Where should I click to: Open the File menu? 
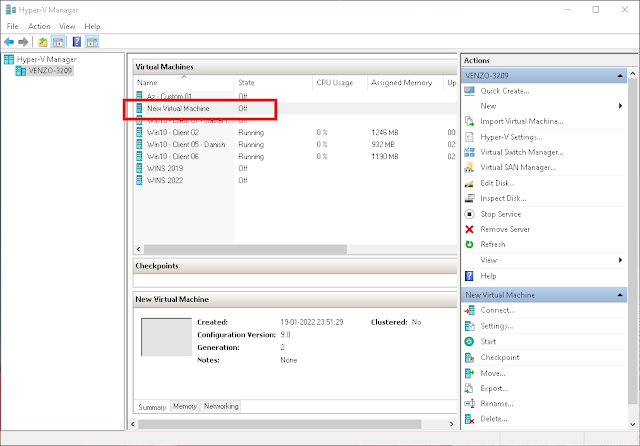pos(12,26)
